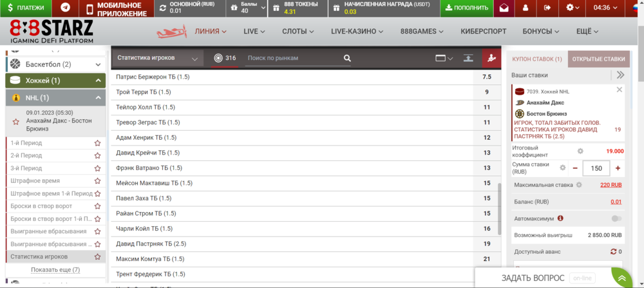Open the БОНУСЫ menu
This screenshot has height=288, width=644.
click(540, 31)
